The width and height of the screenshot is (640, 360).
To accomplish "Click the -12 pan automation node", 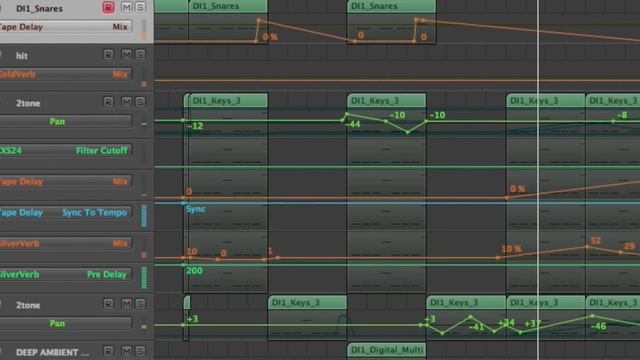I will coord(183,120).
